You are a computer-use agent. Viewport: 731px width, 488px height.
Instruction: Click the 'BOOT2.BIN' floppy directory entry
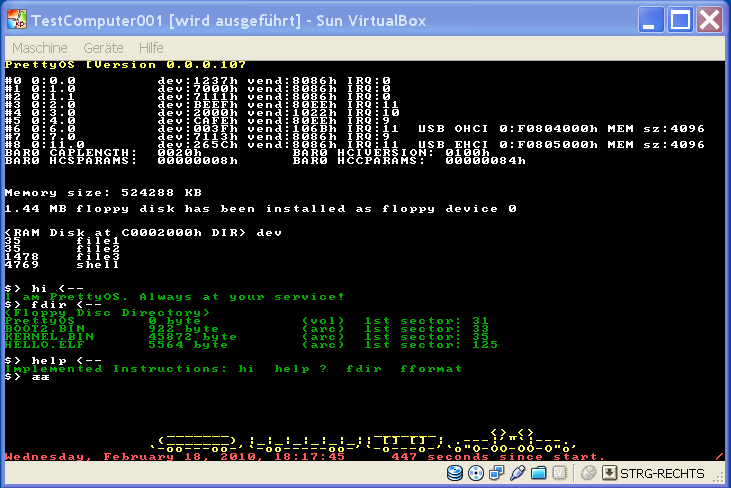[x=45, y=329]
